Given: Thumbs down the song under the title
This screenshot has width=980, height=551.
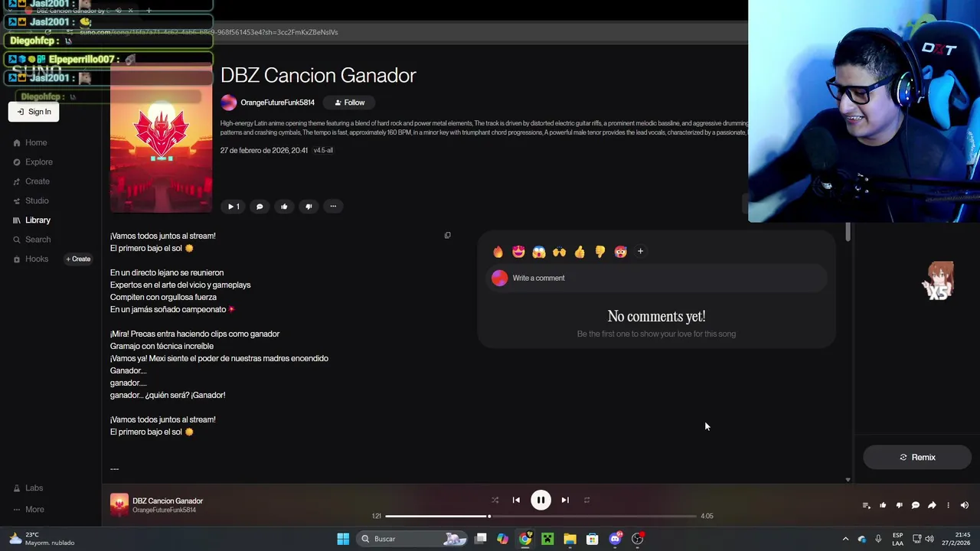Looking at the screenshot, I should point(309,206).
